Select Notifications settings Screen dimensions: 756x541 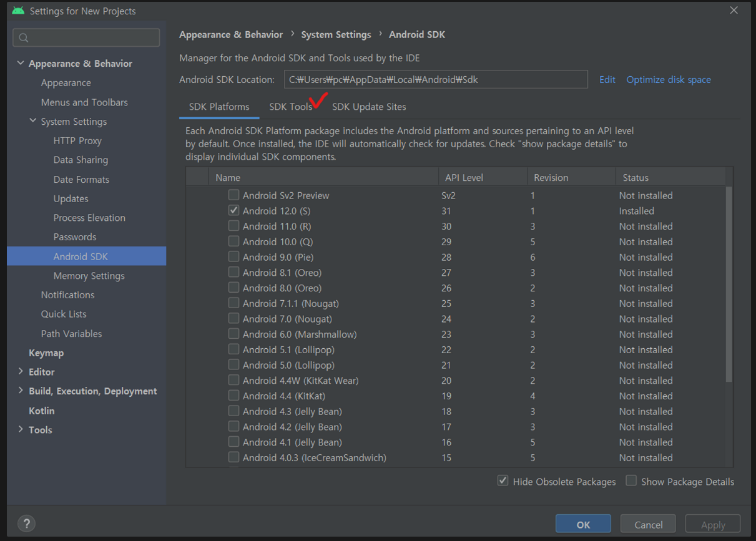67,295
